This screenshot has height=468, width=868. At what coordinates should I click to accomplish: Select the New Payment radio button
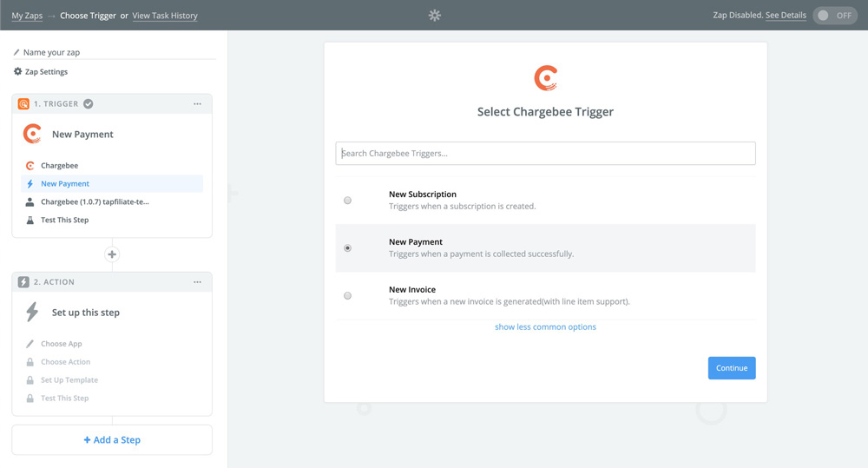coord(348,248)
